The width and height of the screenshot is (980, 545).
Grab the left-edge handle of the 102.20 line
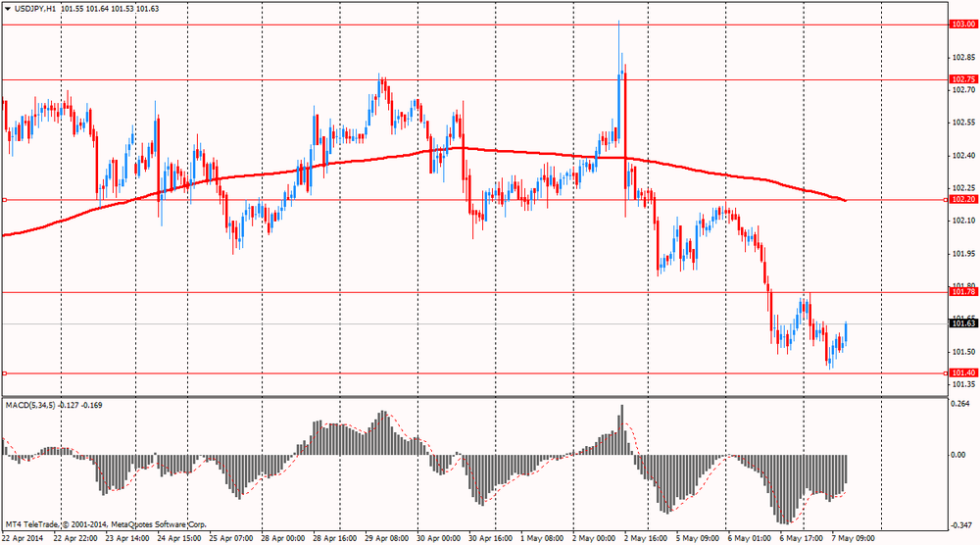point(4,200)
